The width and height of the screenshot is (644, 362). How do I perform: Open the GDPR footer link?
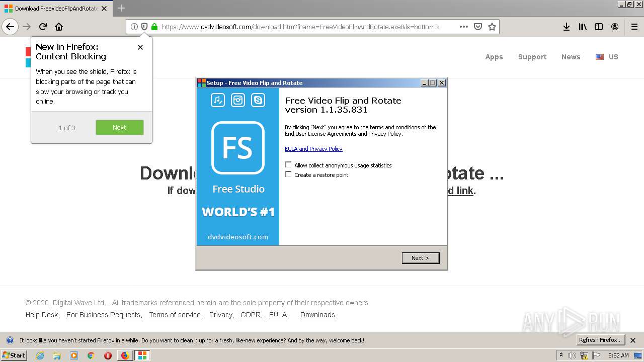pos(252,315)
